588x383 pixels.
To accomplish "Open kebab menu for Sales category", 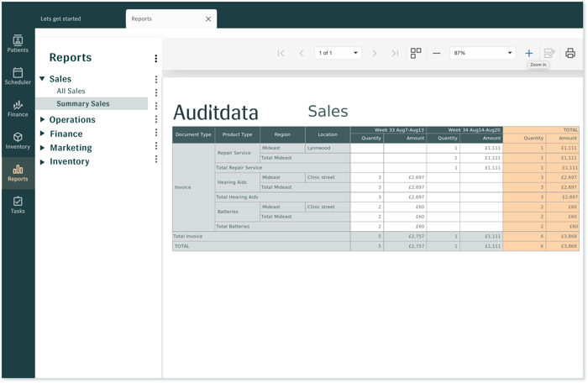I will tap(156, 79).
